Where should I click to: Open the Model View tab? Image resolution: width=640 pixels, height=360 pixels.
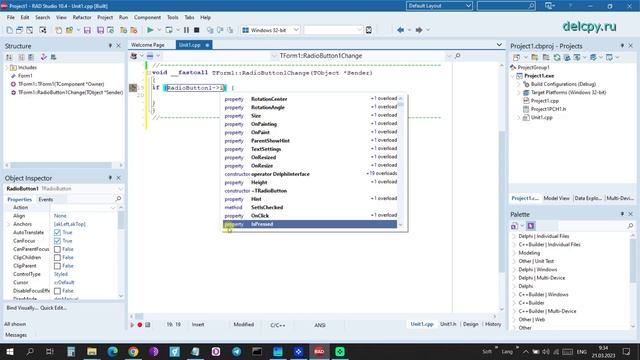coord(556,198)
